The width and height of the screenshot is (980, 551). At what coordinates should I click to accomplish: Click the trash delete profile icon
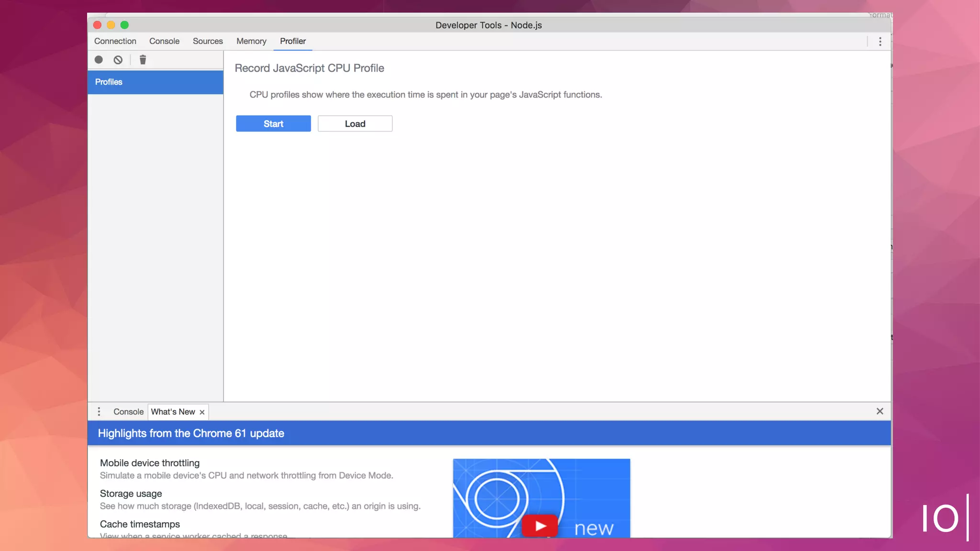pyautogui.click(x=143, y=60)
